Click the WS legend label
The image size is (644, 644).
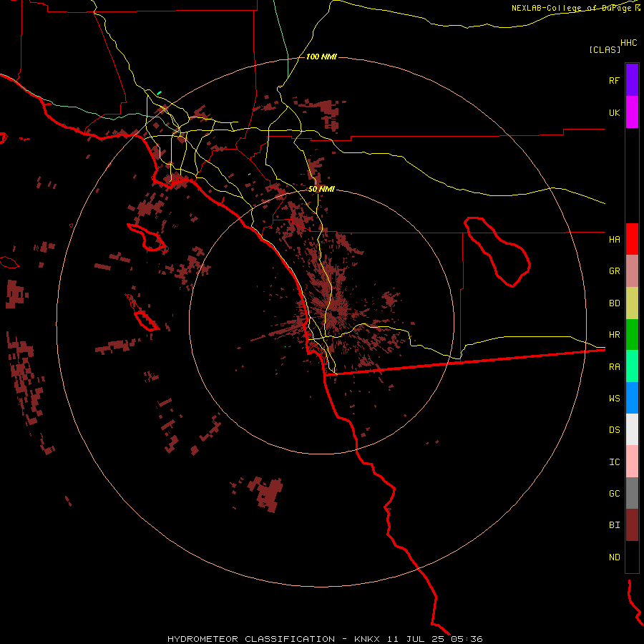pyautogui.click(x=614, y=399)
